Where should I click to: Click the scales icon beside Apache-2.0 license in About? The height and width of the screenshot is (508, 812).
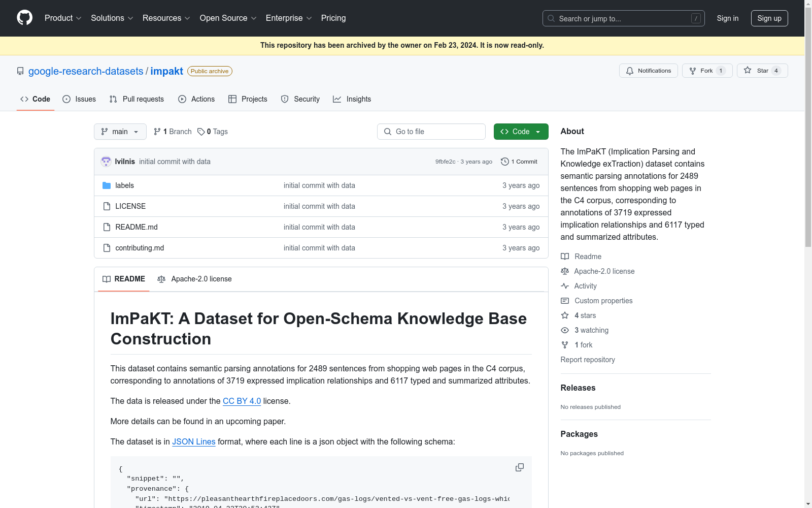[565, 271]
